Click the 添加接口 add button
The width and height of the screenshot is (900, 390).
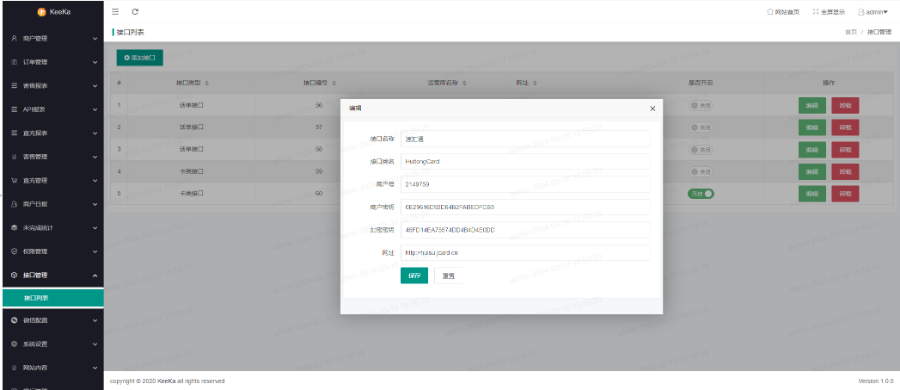pyautogui.click(x=139, y=57)
